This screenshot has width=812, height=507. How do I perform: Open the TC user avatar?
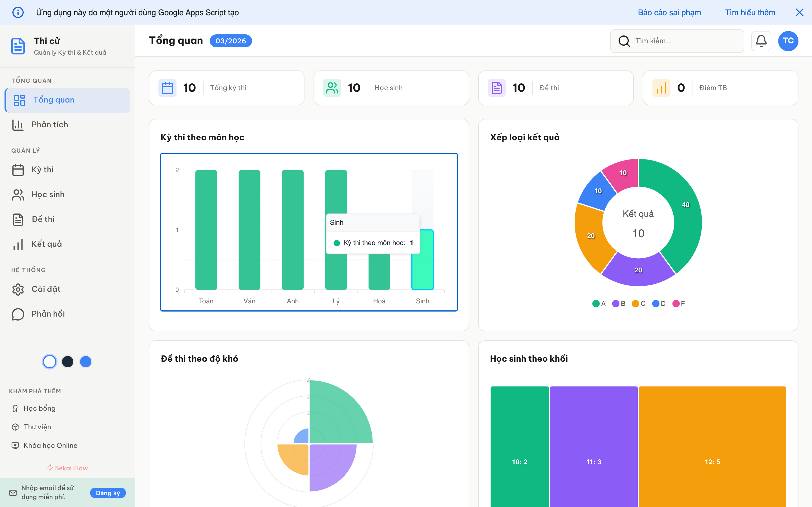[788, 41]
